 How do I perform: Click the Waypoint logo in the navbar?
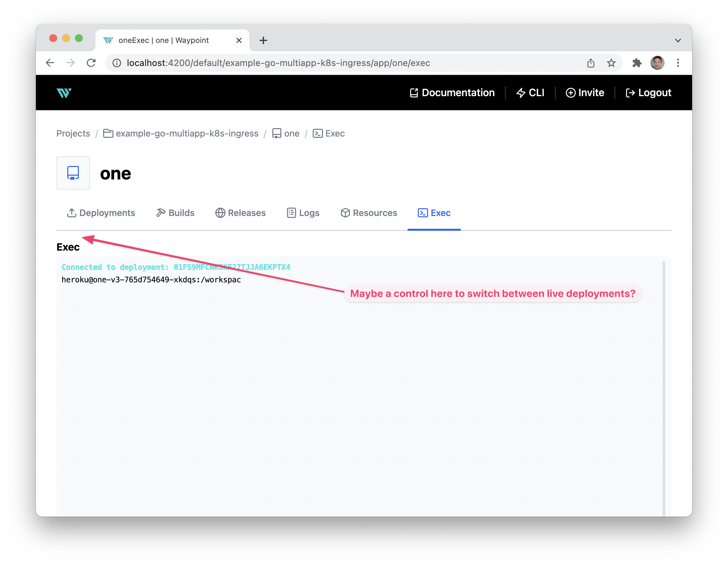point(64,93)
